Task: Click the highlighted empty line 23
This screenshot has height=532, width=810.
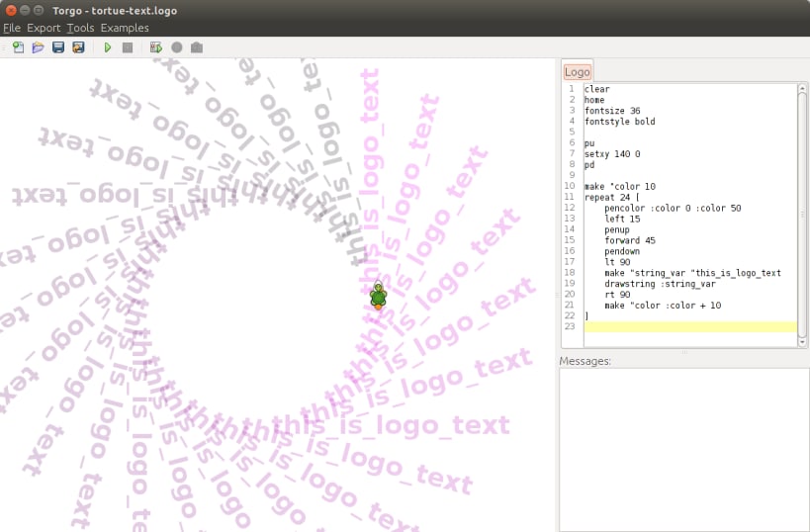Action: click(x=690, y=326)
